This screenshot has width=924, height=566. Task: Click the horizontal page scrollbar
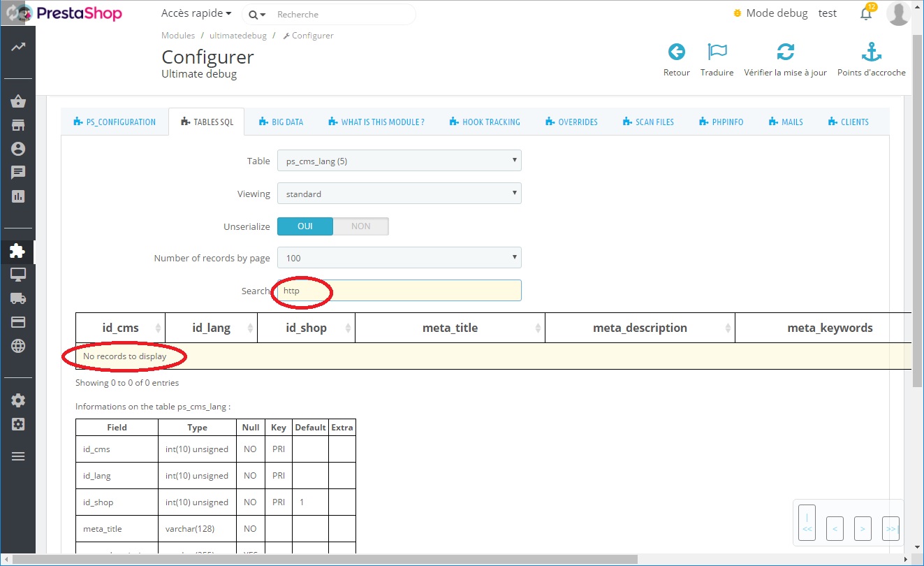tap(325, 559)
